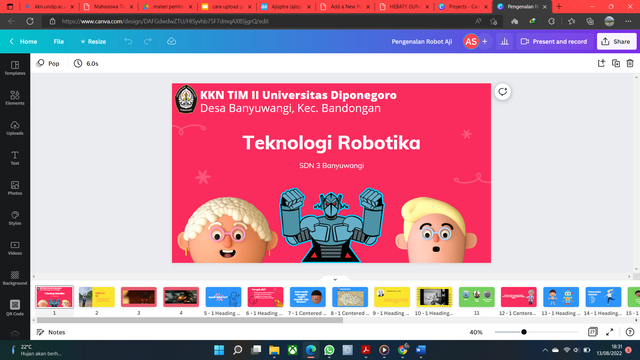Open the File menu

(59, 41)
